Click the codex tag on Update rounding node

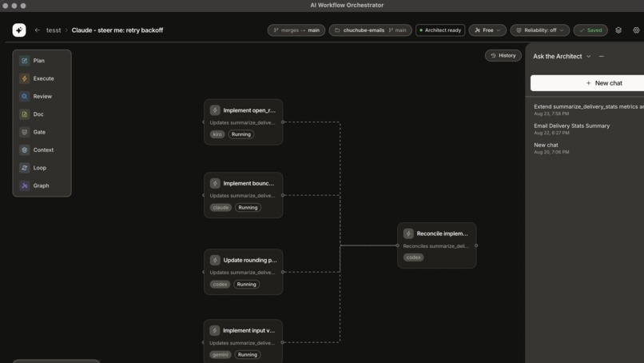221,285
